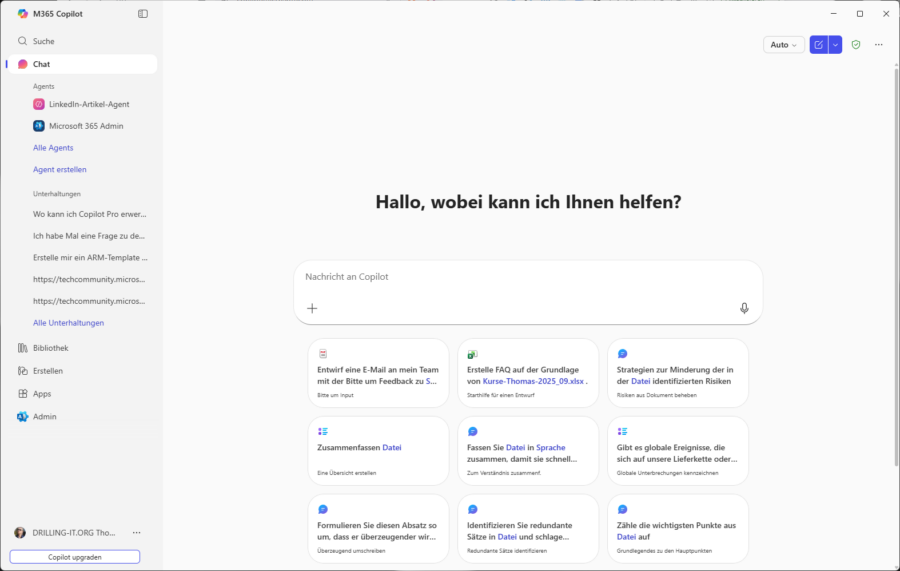
Task: Select the Zusammenfassen Datei suggestion card
Action: point(378,450)
